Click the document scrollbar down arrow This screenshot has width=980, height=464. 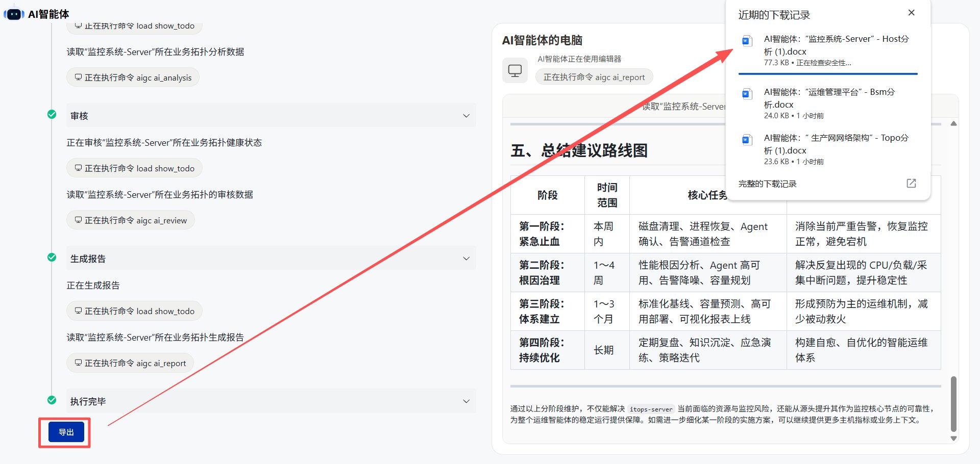pos(953,439)
